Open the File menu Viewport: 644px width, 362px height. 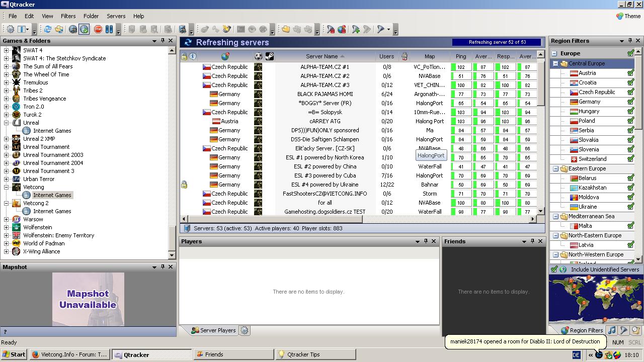(x=13, y=16)
